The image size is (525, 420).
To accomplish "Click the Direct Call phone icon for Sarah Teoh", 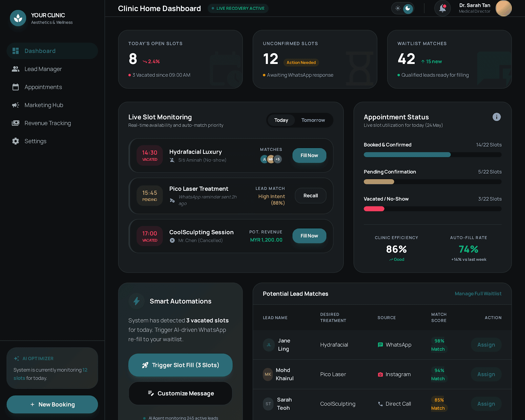I will click(380, 404).
